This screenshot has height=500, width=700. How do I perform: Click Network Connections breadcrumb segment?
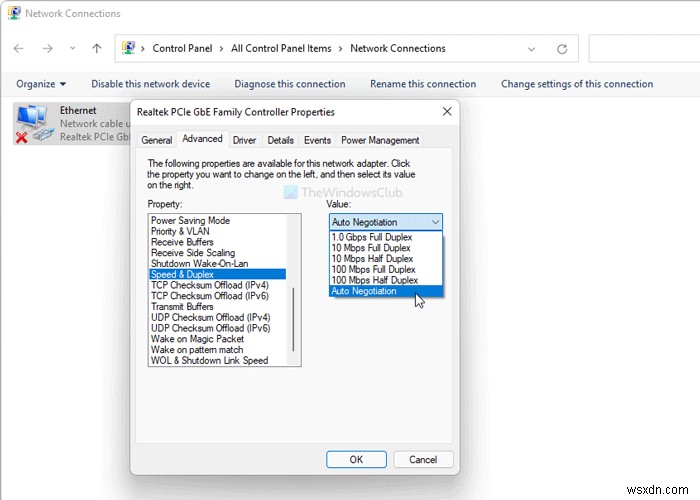coord(398,48)
